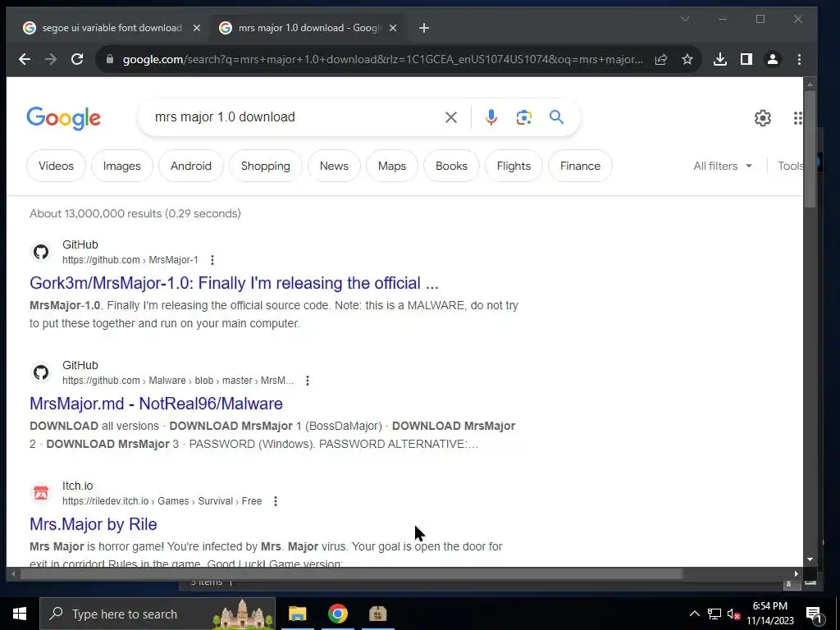Screen dimensions: 840x630
Task: Show News results
Action: (x=335, y=166)
